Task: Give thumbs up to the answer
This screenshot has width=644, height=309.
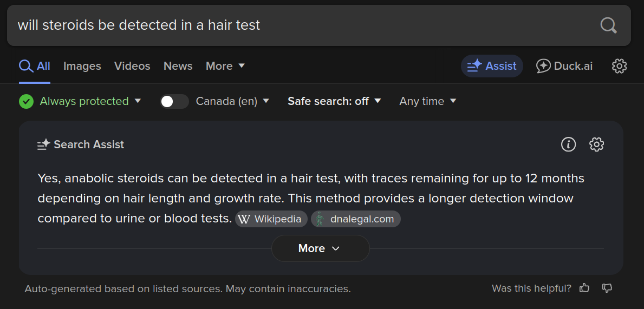Action: click(x=584, y=288)
